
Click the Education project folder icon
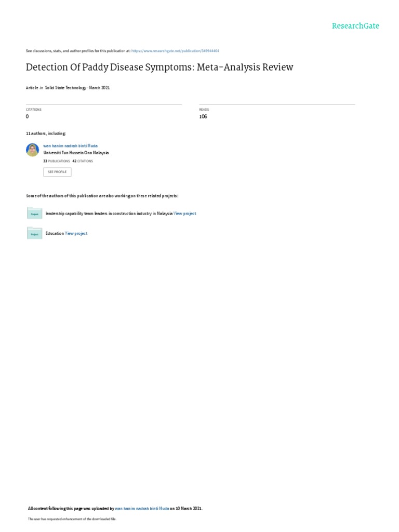[x=35, y=233]
